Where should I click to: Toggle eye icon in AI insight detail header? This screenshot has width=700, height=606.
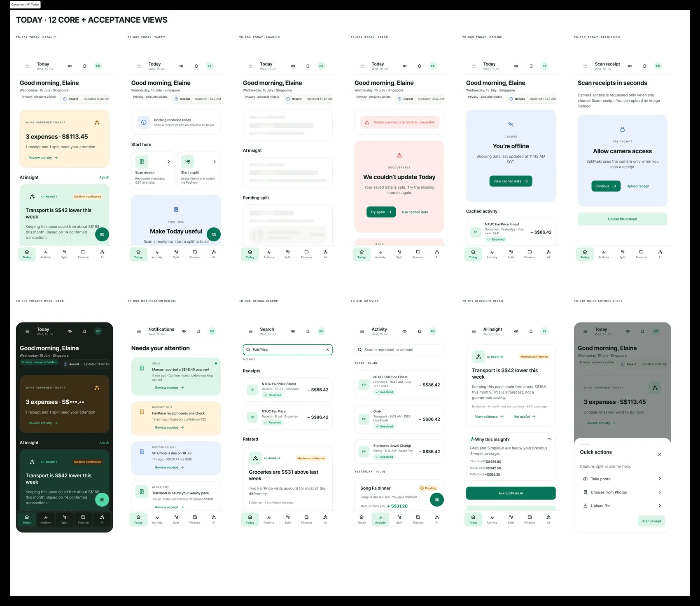click(x=516, y=331)
